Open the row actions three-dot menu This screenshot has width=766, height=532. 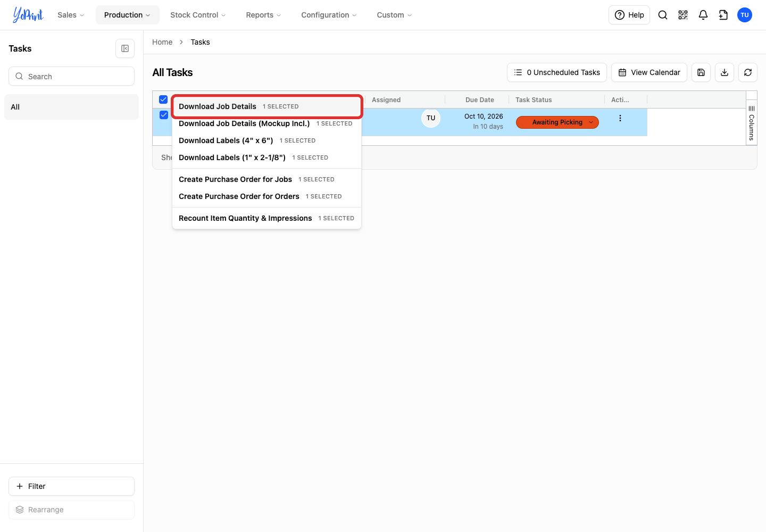(x=620, y=119)
